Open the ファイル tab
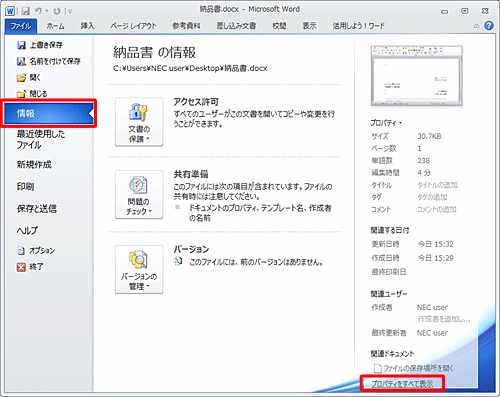The width and height of the screenshot is (500, 397). 21,26
